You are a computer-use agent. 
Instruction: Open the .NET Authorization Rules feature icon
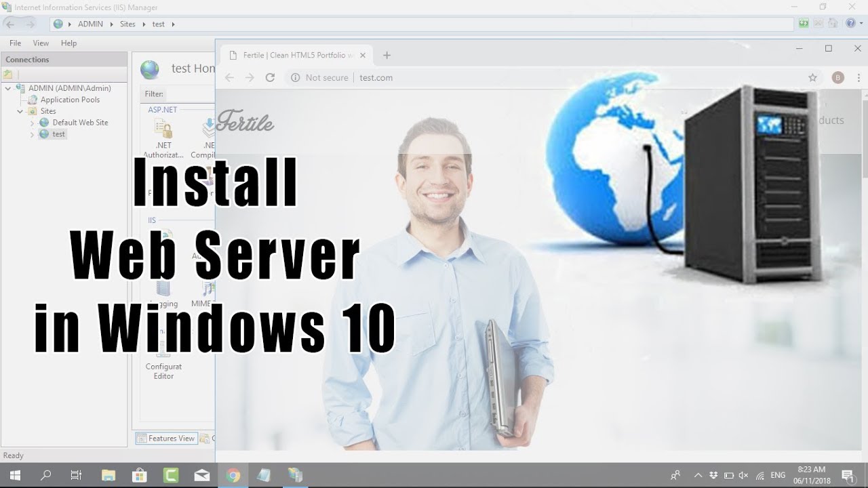[x=163, y=127]
